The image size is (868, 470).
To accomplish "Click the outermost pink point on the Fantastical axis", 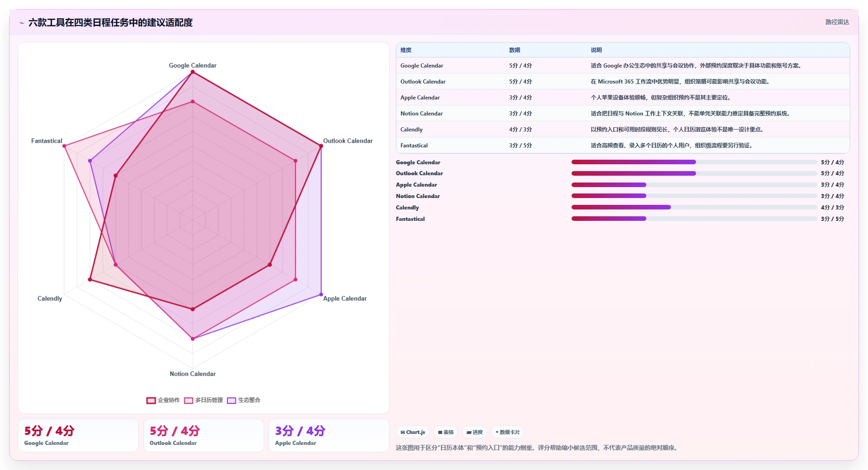I will [x=64, y=146].
